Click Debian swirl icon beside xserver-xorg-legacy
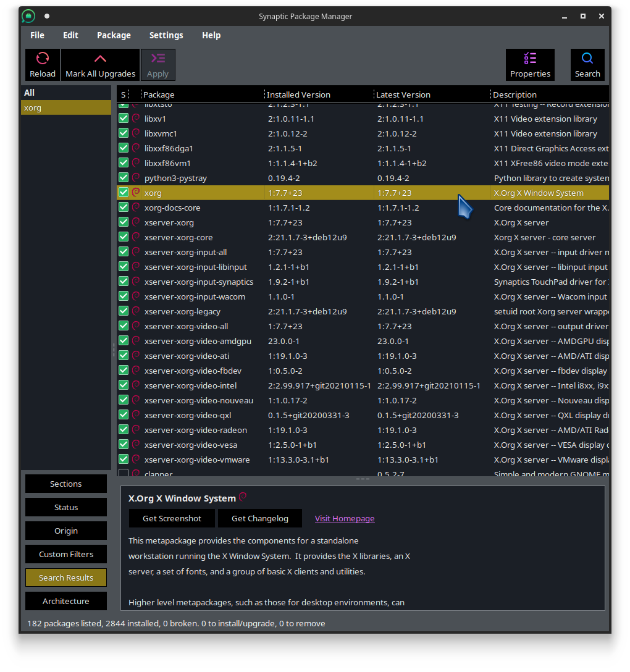Screen dimensions: 630x672 pos(136,311)
